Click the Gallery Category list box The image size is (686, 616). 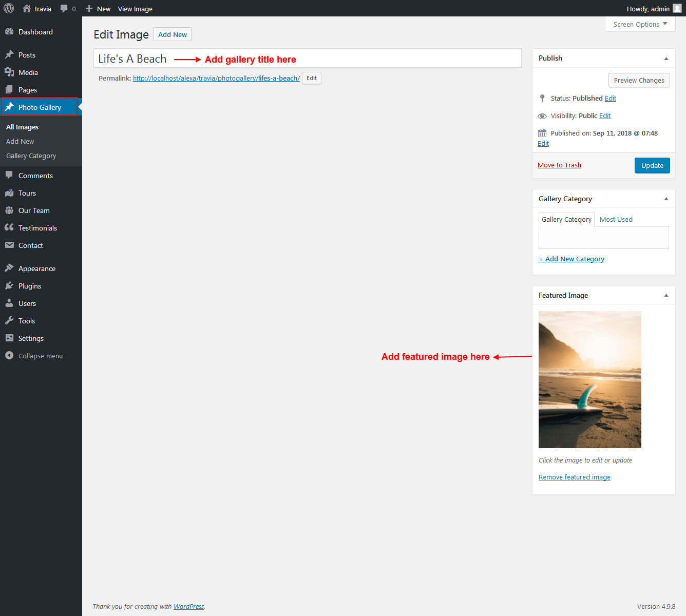coord(604,238)
